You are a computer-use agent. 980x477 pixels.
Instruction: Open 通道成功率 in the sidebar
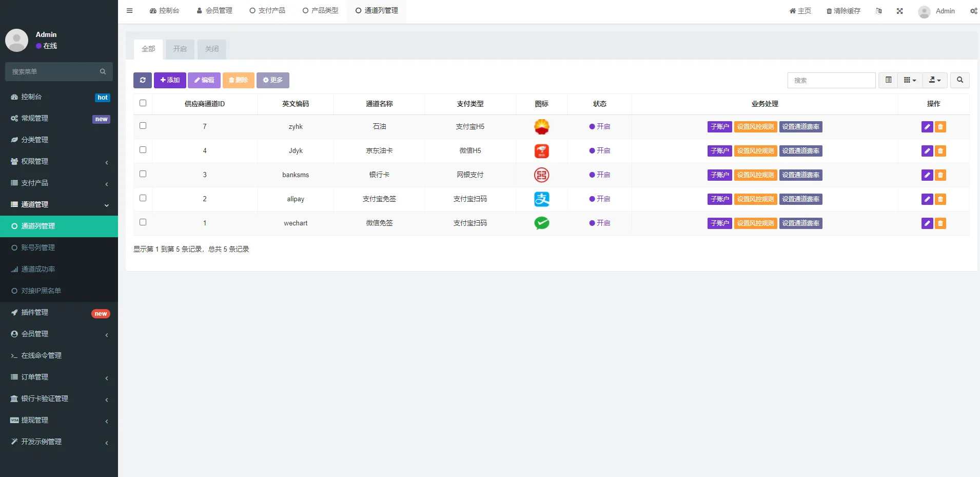point(59,269)
